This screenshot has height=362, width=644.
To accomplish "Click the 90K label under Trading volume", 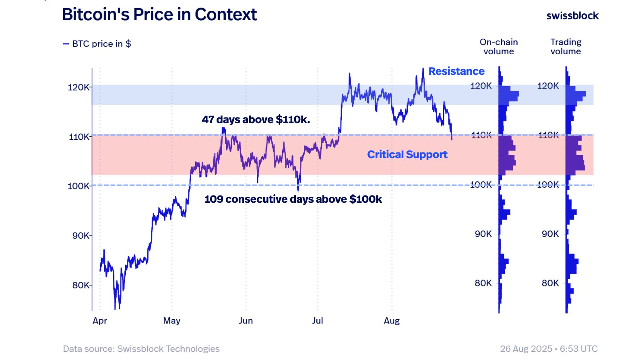I will 550,234.
